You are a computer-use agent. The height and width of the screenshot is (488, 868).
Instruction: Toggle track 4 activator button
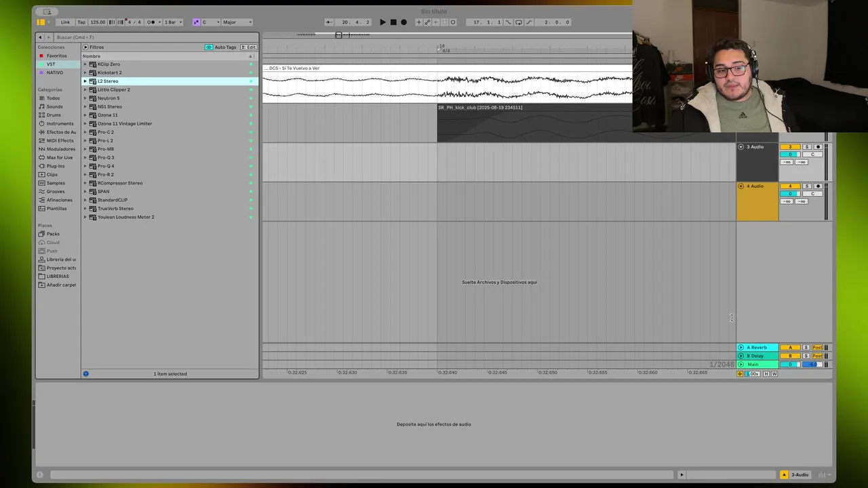click(x=790, y=186)
